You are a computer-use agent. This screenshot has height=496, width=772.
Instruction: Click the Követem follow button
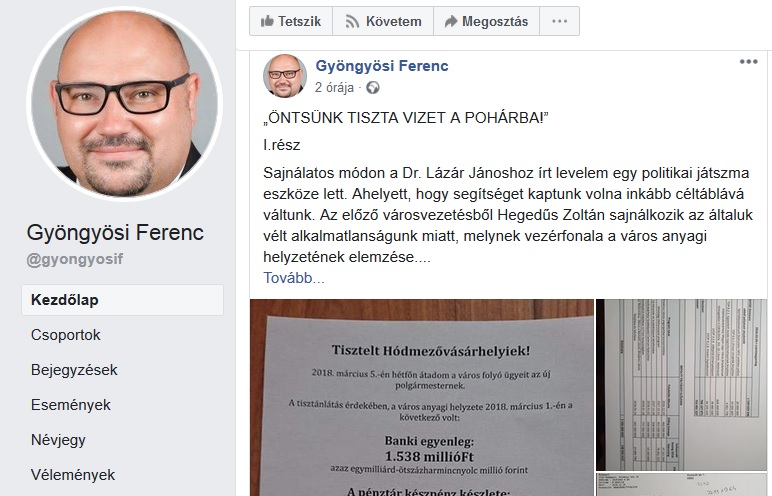[x=383, y=21]
